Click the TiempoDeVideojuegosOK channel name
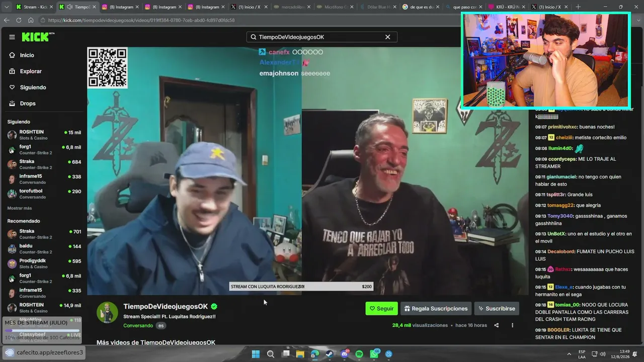Screen dimensions: 644x362 (x=166, y=306)
